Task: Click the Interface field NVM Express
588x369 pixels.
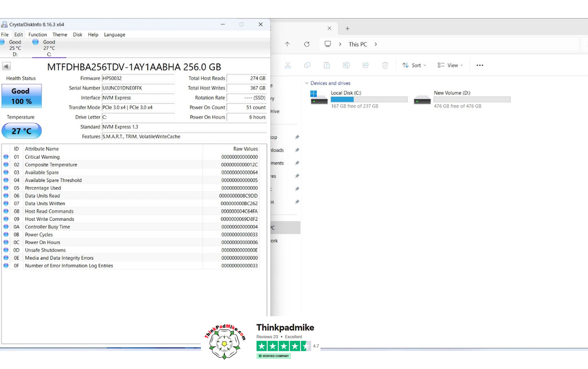Action: click(138, 98)
